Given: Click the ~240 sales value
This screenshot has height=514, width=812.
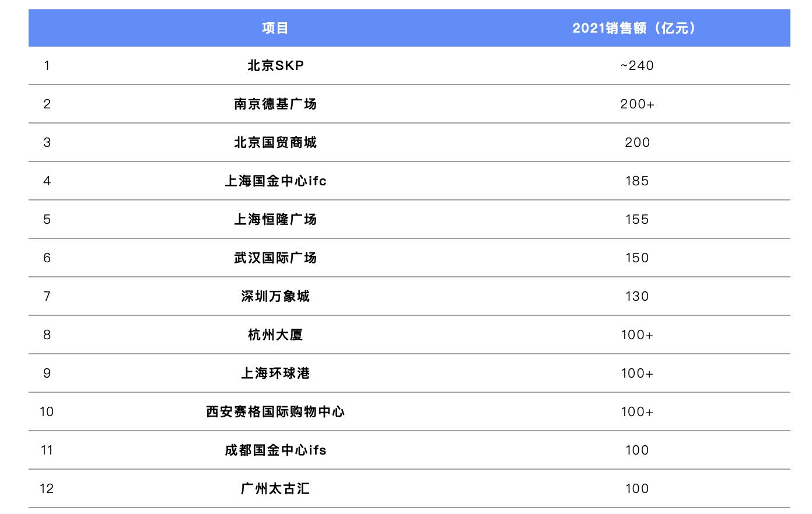Looking at the screenshot, I should [636, 65].
